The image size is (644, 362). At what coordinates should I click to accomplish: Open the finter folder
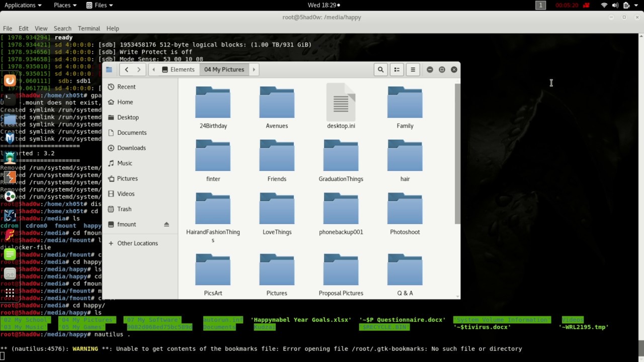[213, 161]
